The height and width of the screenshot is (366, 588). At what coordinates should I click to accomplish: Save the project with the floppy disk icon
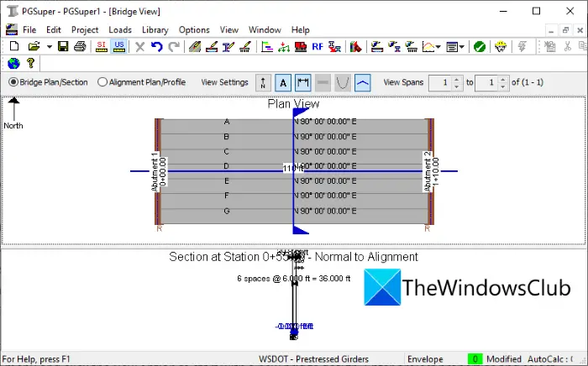(x=63, y=46)
